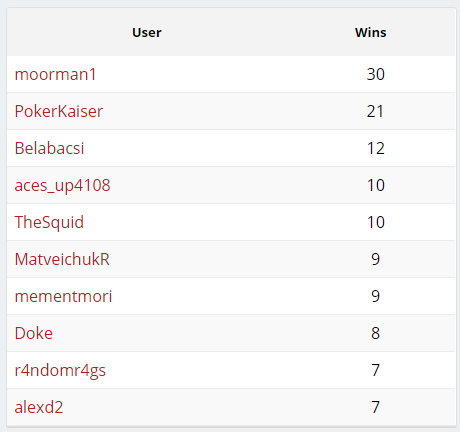Select the 10 wins cell for aces_up4108

[376, 185]
